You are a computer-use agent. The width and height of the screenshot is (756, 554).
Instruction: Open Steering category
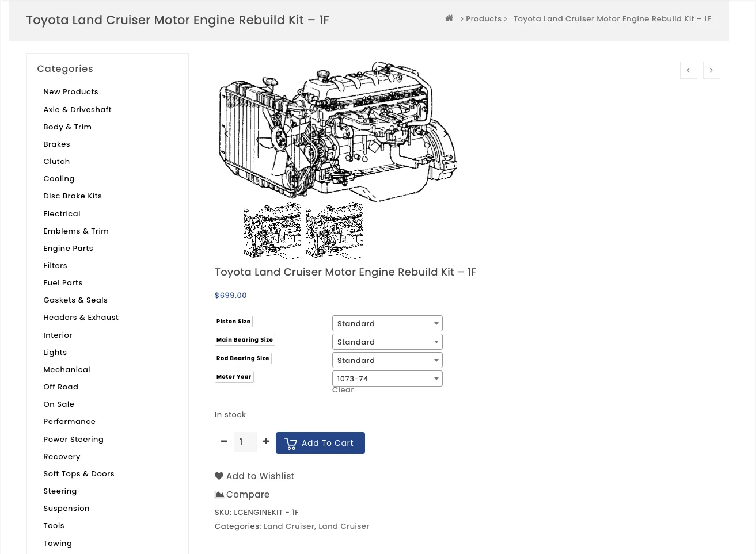point(60,491)
